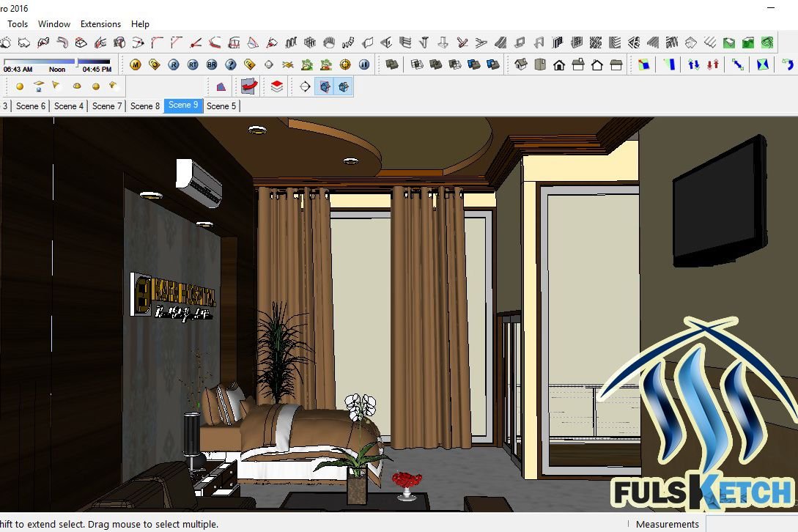
Task: Toggle Display Section Cuts
Action: tap(344, 86)
